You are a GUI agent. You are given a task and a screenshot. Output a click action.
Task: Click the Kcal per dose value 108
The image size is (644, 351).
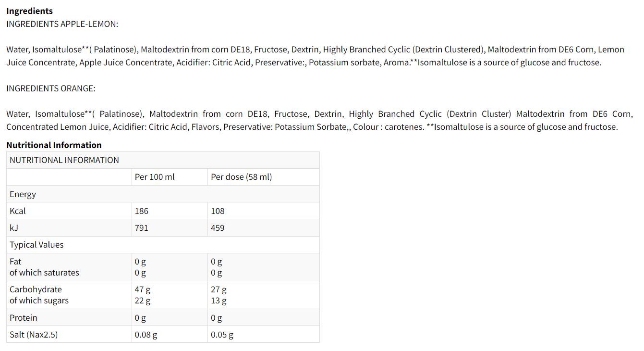pyautogui.click(x=218, y=211)
